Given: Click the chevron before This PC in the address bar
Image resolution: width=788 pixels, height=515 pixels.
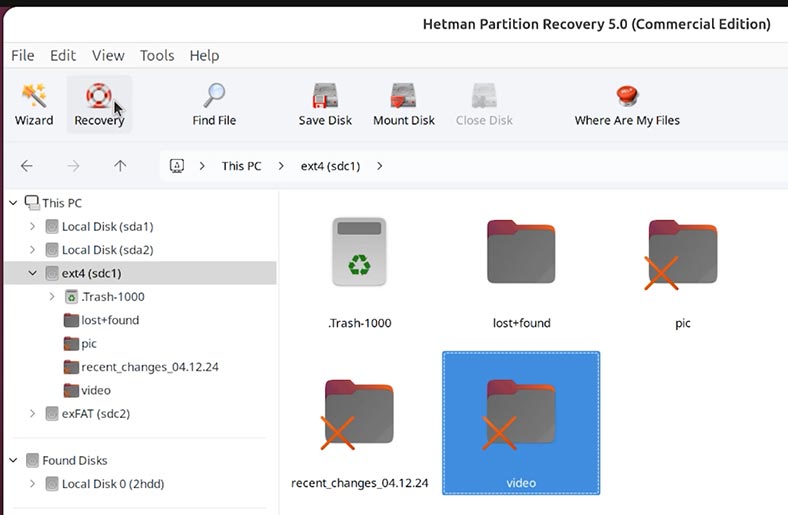Looking at the screenshot, I should point(202,166).
